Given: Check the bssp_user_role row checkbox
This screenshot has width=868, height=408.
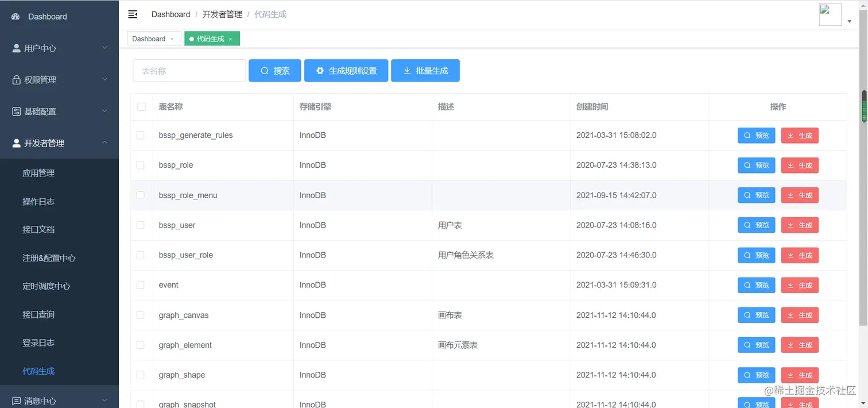Looking at the screenshot, I should tap(141, 255).
